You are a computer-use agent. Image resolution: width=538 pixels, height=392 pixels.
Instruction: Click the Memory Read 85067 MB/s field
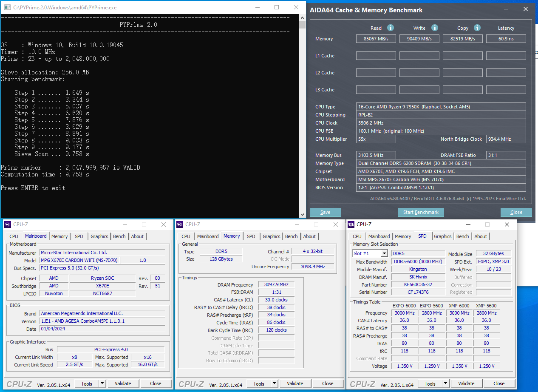pyautogui.click(x=376, y=39)
